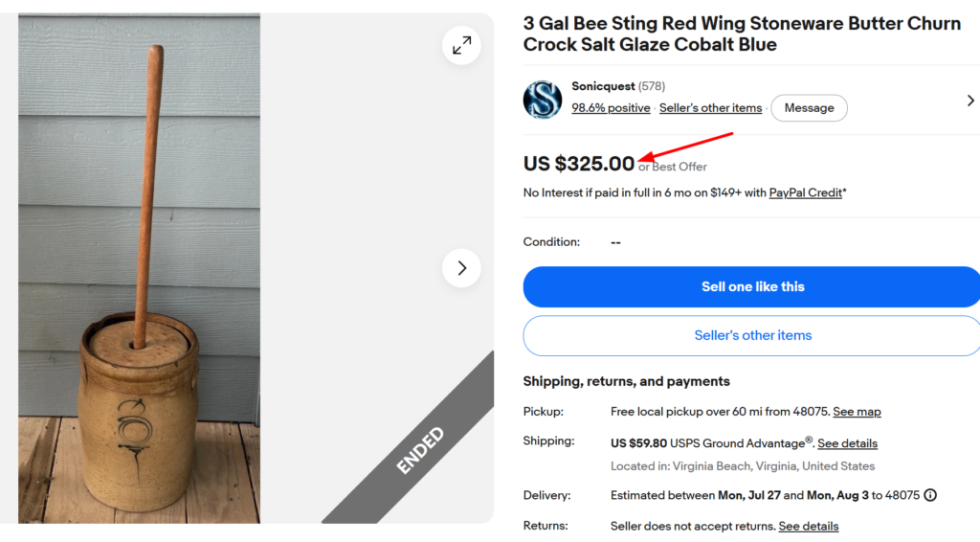Expand seller details chevron arrow
Image resolution: width=980 pixels, height=542 pixels.
pyautogui.click(x=970, y=101)
